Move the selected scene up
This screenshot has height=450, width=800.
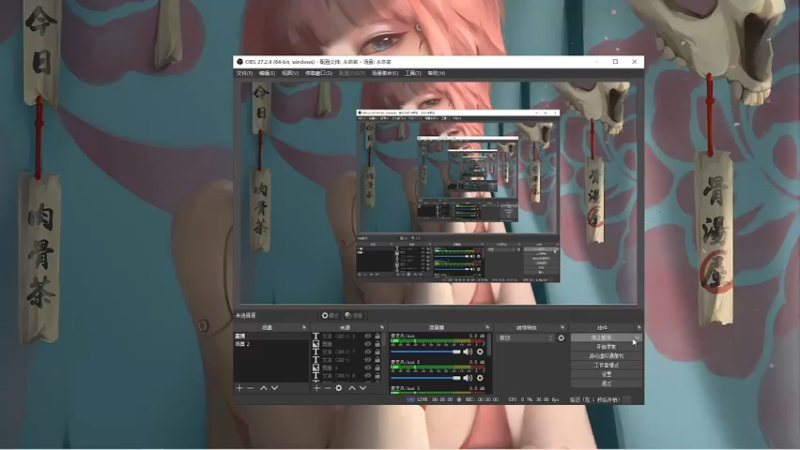pyautogui.click(x=264, y=388)
